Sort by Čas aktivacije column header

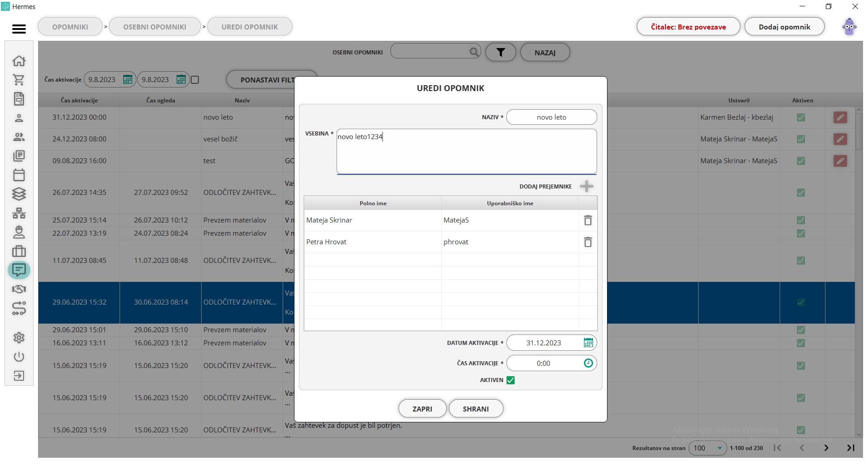79,100
